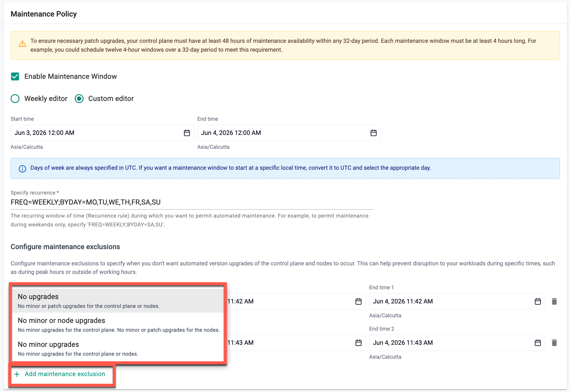The width and height of the screenshot is (570, 392).
Task: Open calendar icon in End time 2 field
Action: (x=538, y=343)
